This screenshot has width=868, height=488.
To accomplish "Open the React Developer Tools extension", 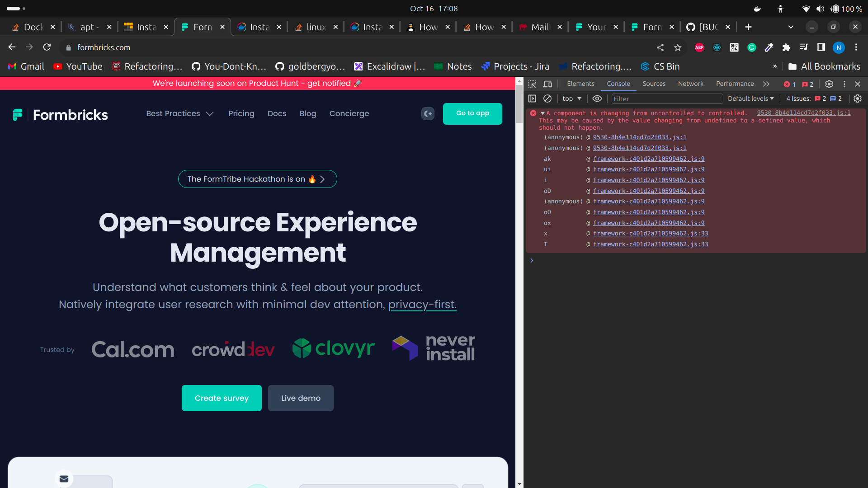I will [717, 47].
